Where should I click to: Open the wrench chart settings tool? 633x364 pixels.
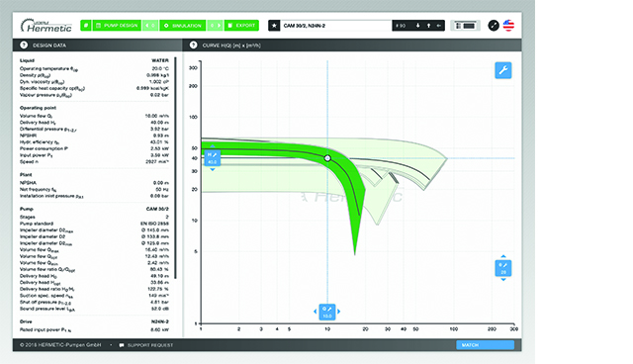(503, 70)
